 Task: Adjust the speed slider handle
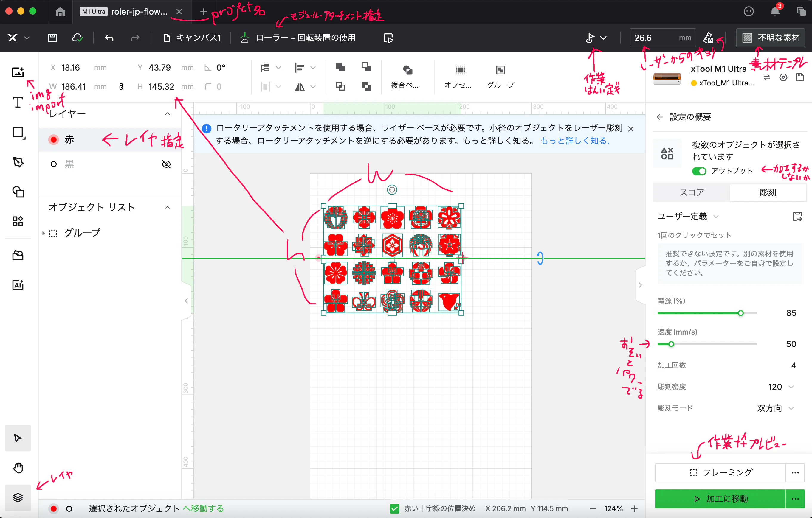point(671,344)
